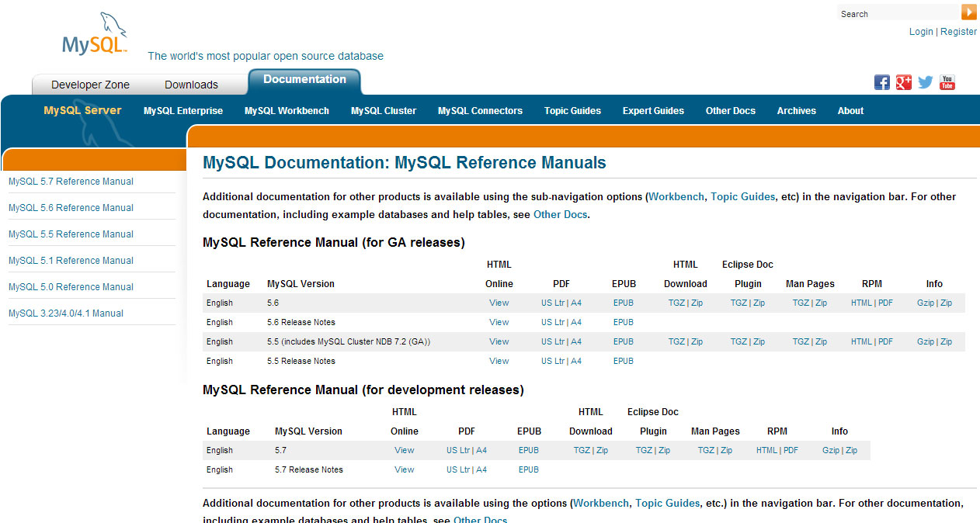This screenshot has width=980, height=523.
Task: Click Workbench link in the top paragraph
Action: 676,197
